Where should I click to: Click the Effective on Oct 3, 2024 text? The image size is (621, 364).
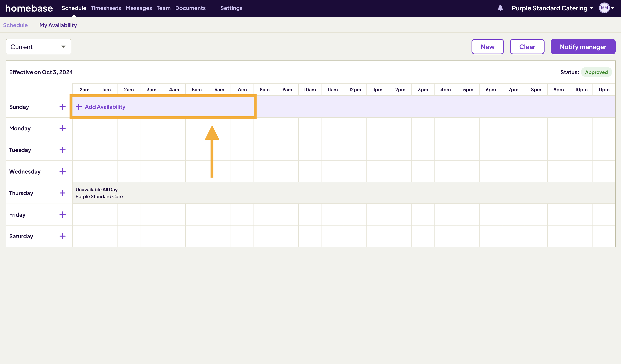tap(41, 72)
